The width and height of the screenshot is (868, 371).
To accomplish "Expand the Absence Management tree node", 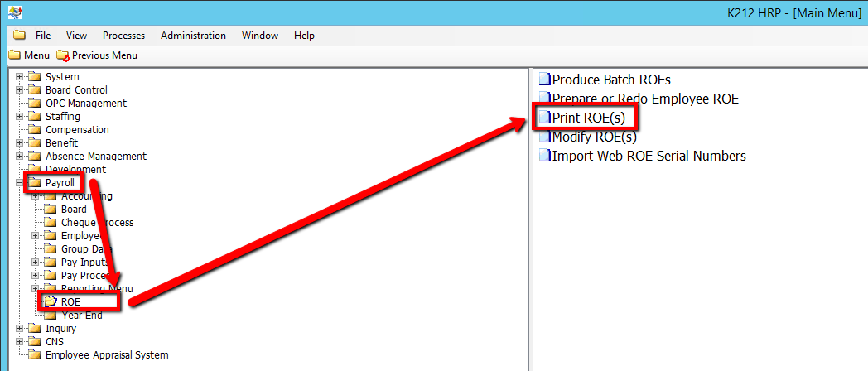I will [x=20, y=157].
